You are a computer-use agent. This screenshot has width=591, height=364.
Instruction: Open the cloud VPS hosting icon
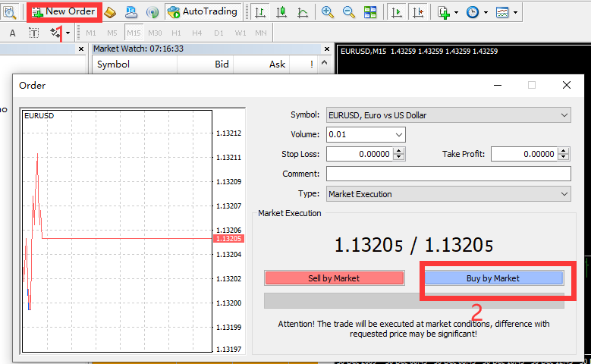tap(130, 12)
